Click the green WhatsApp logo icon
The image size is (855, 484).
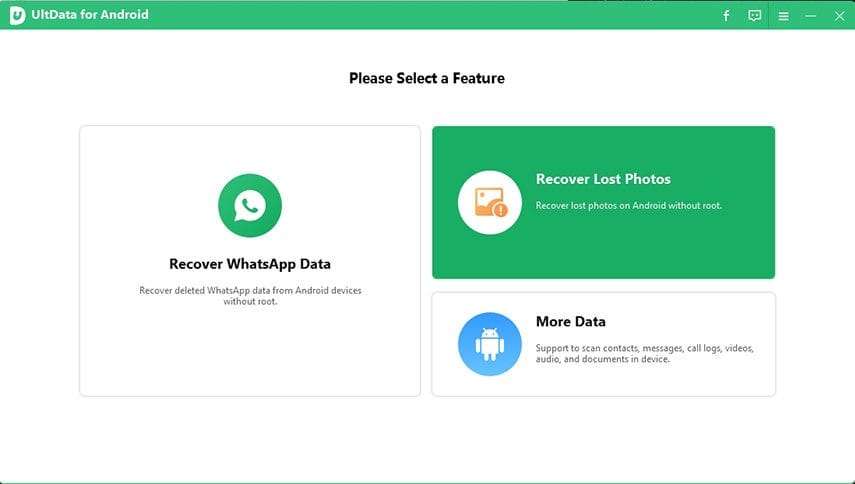click(250, 206)
